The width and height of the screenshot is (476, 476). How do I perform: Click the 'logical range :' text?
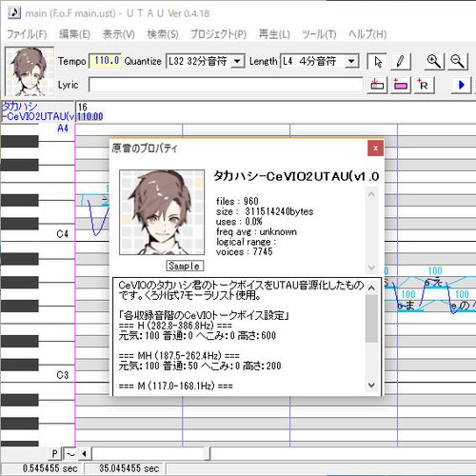coord(247,242)
